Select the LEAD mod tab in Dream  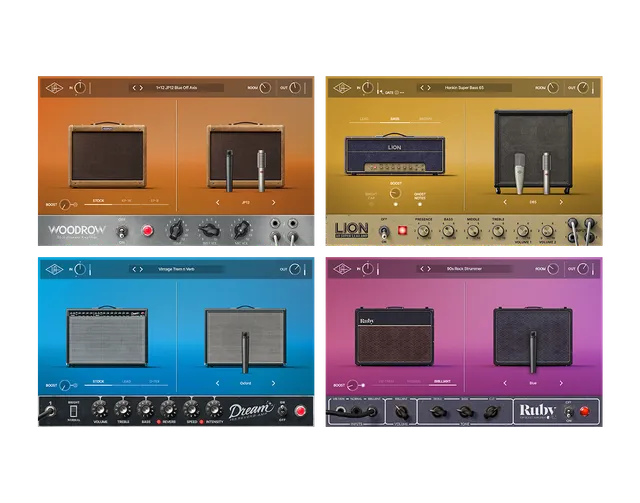click(127, 382)
